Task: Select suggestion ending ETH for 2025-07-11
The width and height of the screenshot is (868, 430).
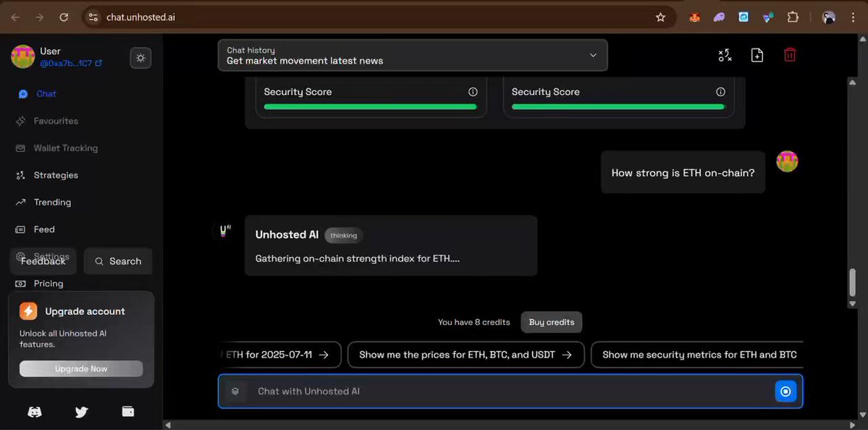Action: coord(281,355)
